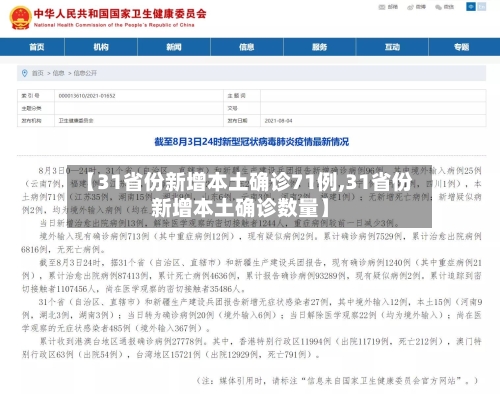Go to 首页 in the breadcrumb
500x394 pixels.
tap(38, 73)
